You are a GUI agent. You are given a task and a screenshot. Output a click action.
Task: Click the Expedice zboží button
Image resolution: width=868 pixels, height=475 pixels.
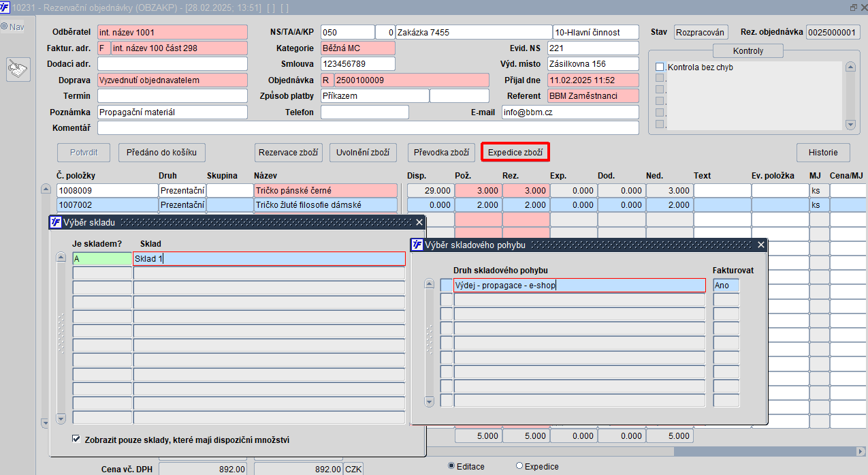pos(515,153)
